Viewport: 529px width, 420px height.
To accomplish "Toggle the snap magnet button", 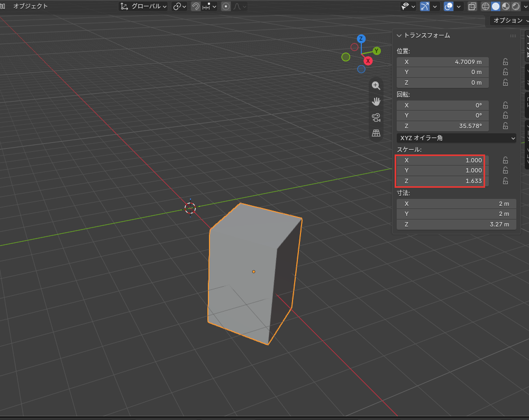I will tap(195, 6).
